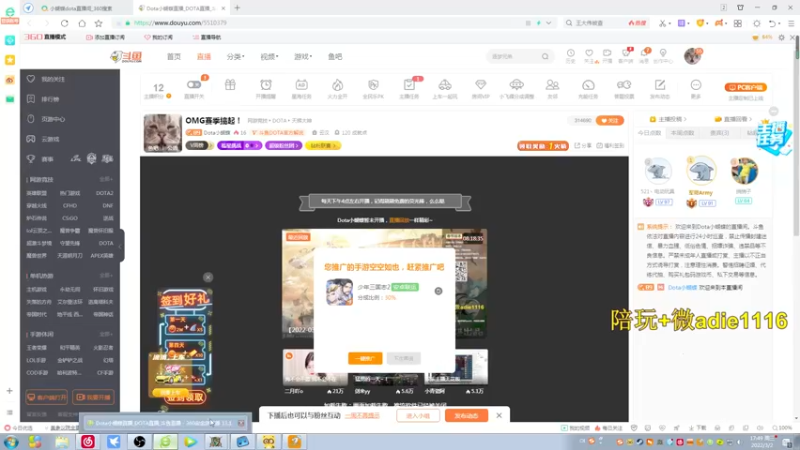Open the recommended stream thumbnail with 5.1万
Screen dimensions: 800x450
pos(457,367)
